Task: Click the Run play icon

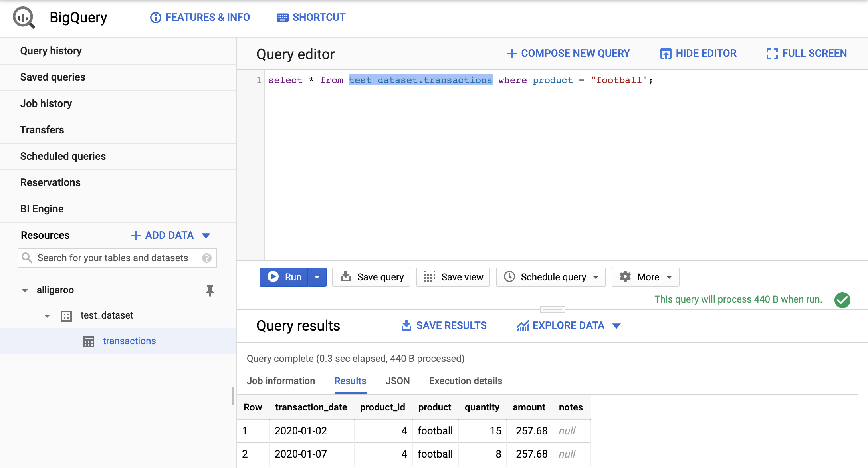Action: pyautogui.click(x=273, y=277)
